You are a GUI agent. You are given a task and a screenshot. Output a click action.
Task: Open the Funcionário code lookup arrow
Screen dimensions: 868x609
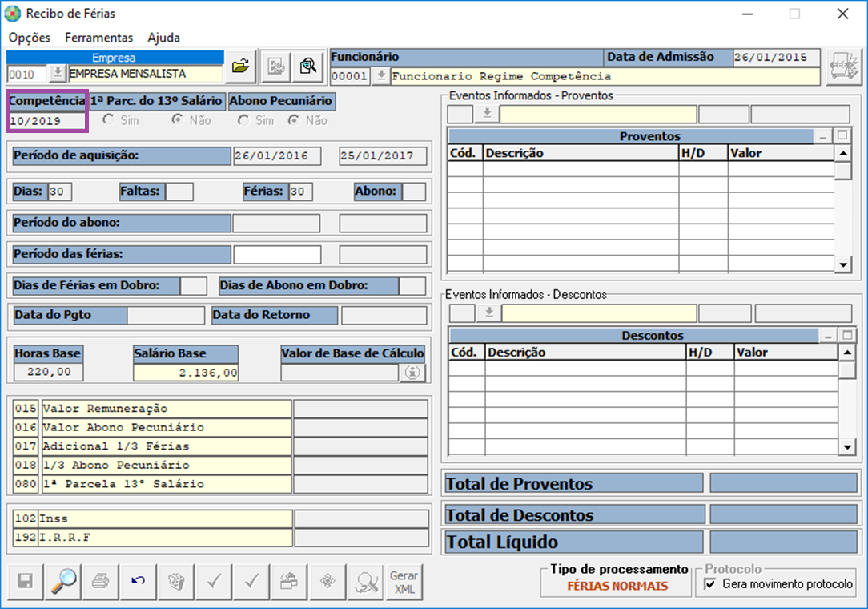pos(381,75)
